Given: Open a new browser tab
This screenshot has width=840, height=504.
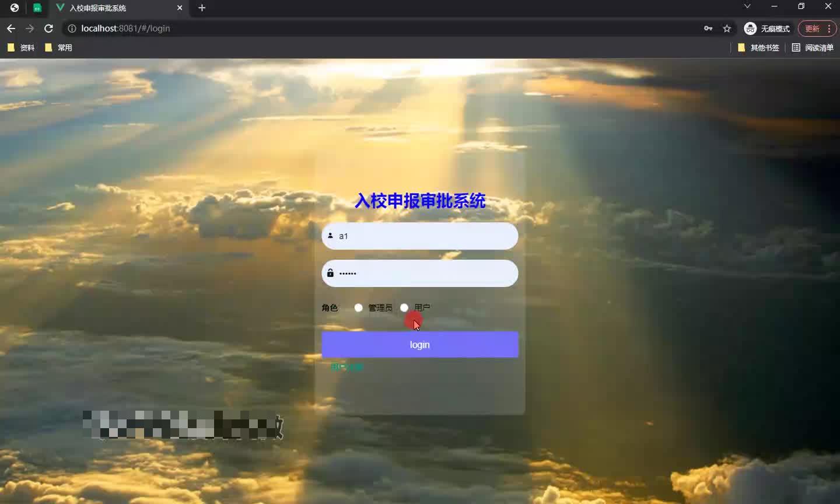Looking at the screenshot, I should coord(202,8).
